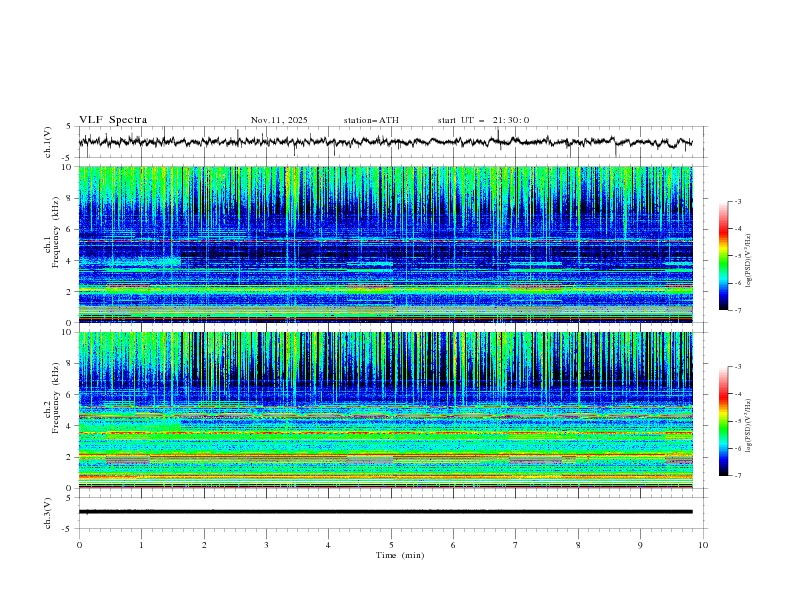The width and height of the screenshot is (792, 612).
Task: Click the "-5" tick on ch.3(V) axis
Action: click(x=68, y=529)
